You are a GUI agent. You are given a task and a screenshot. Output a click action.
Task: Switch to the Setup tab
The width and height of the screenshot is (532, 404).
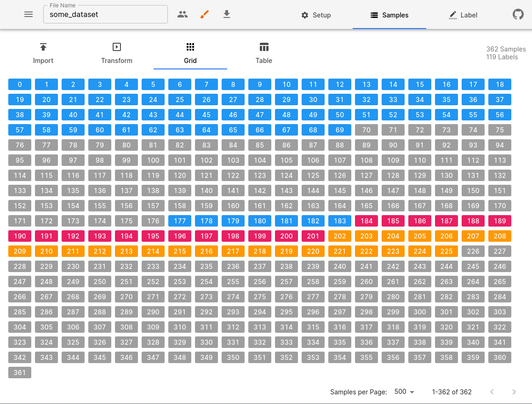click(316, 15)
